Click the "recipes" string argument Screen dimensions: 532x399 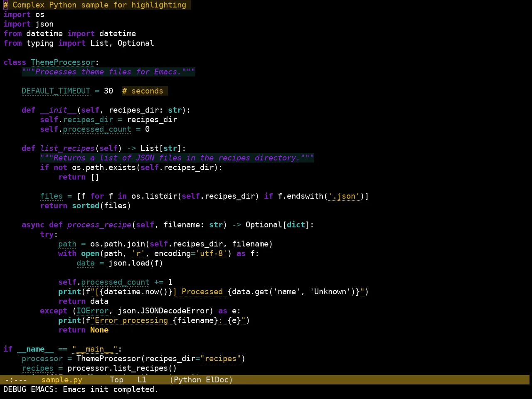click(221, 359)
